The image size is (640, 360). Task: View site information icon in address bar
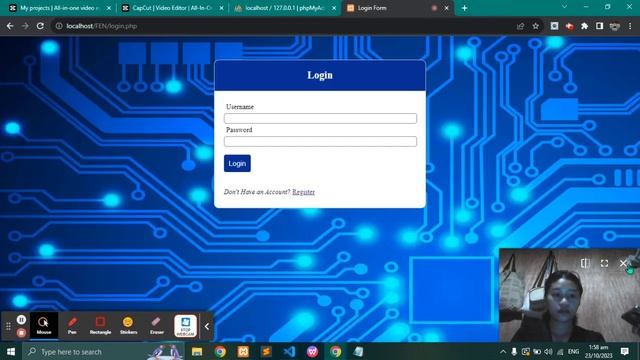click(59, 26)
